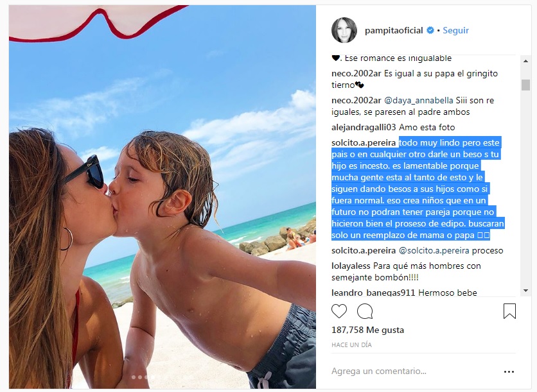Image resolution: width=537 pixels, height=392 pixels.
Task: Open solcito.a.pereira's profile from highlighted comment
Action: point(364,142)
